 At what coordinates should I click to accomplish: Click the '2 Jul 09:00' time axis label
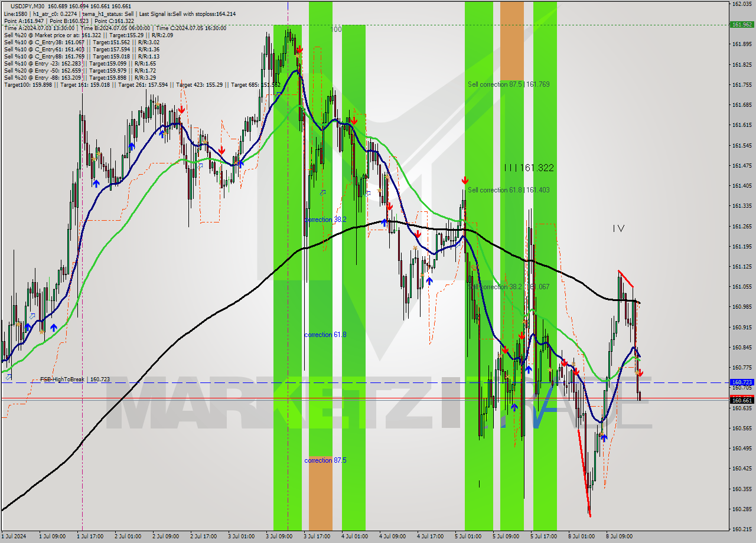[166, 537]
